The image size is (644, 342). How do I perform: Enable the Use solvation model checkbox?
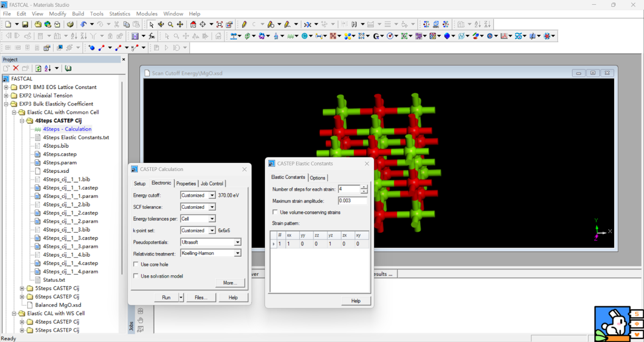pyautogui.click(x=136, y=276)
